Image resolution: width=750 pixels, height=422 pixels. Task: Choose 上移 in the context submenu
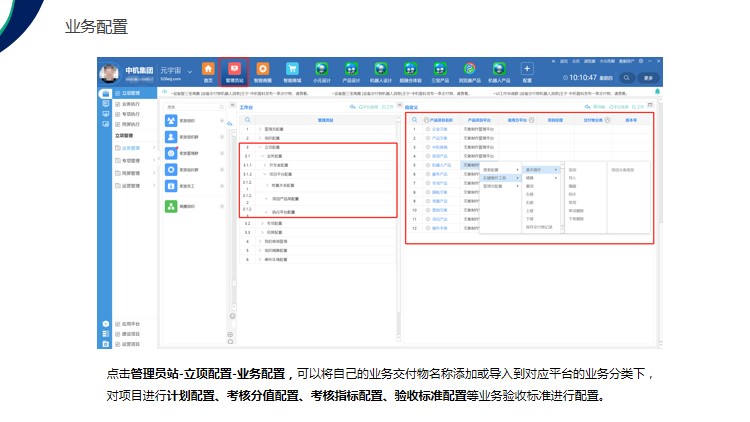click(529, 211)
